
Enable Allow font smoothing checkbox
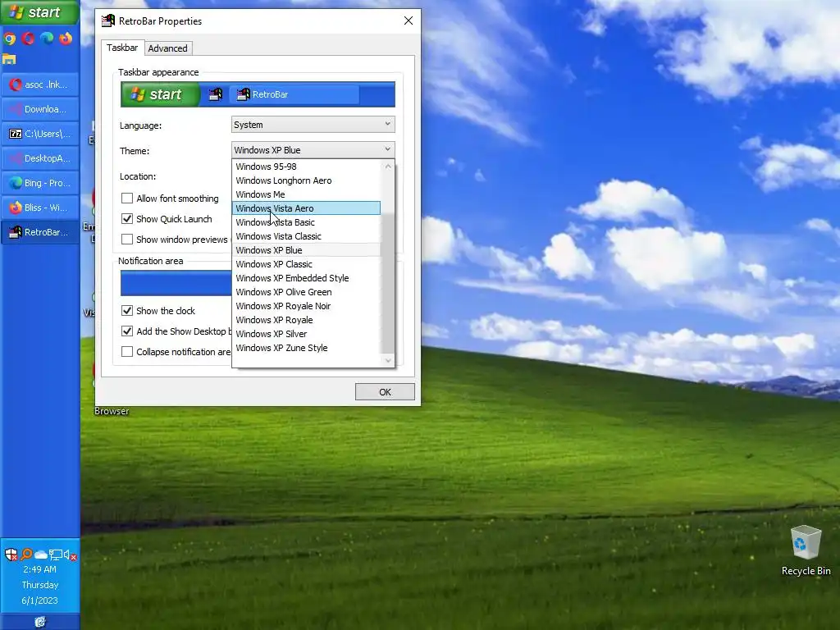tap(127, 199)
